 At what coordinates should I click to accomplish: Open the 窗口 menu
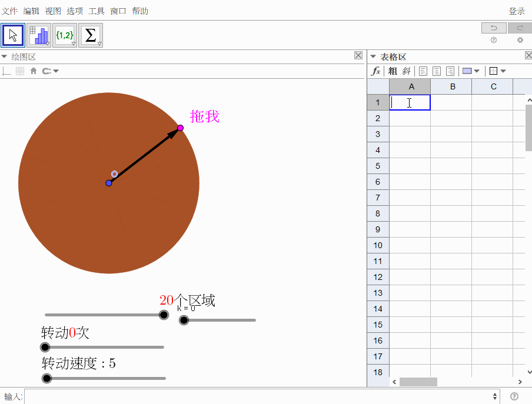coord(118,11)
